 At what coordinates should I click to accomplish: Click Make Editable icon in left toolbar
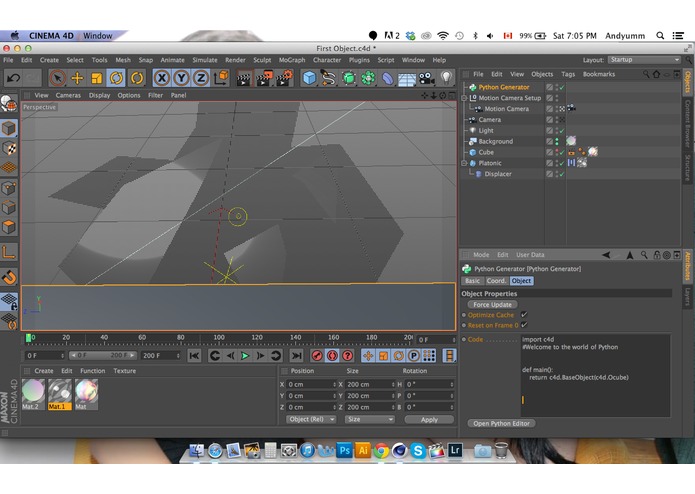(x=8, y=104)
